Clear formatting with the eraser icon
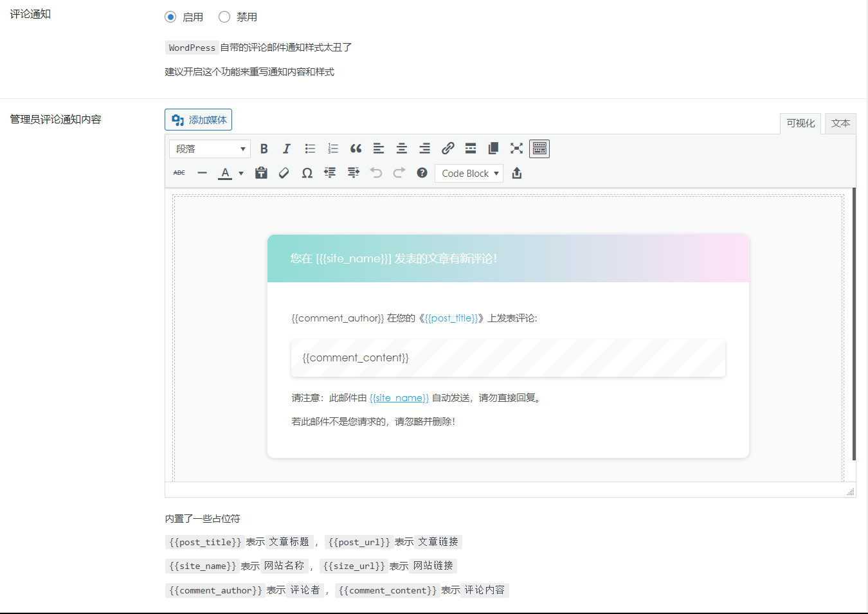The height and width of the screenshot is (614, 868). pos(284,173)
